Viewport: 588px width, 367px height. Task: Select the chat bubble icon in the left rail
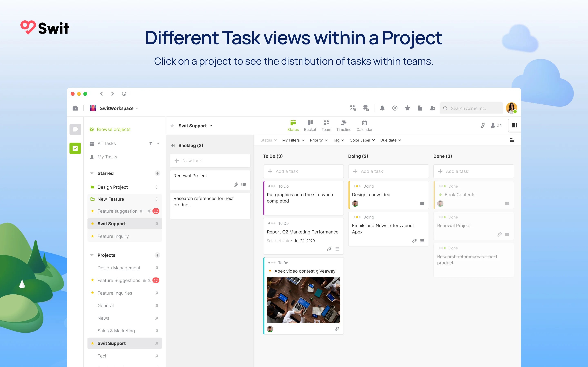pyautogui.click(x=75, y=129)
